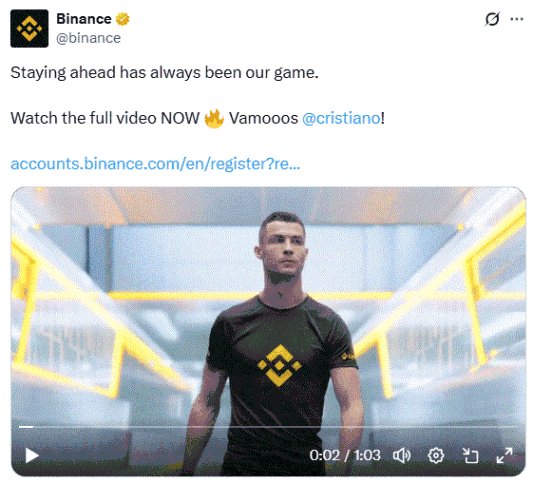
Task: Open the three-dot more options menu
Action: (x=517, y=19)
